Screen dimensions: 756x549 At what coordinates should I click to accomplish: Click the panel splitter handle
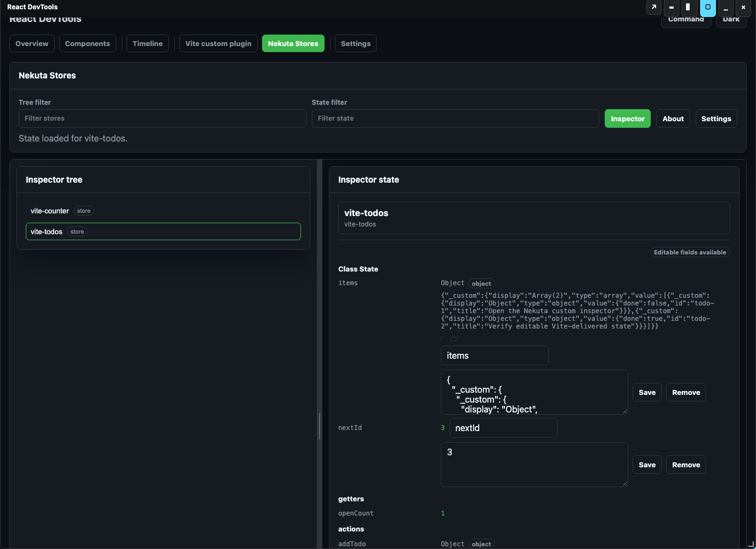pyautogui.click(x=320, y=426)
